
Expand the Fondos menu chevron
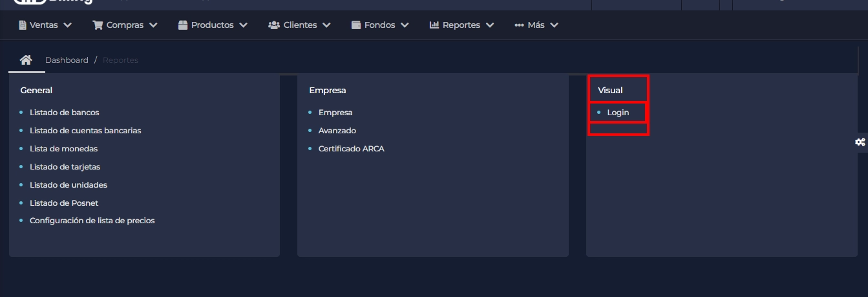point(405,25)
